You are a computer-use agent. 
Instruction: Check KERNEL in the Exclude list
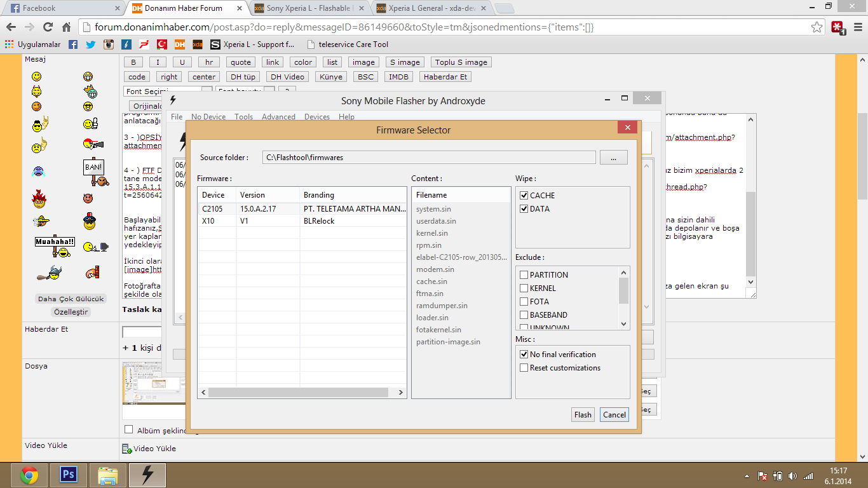point(524,288)
